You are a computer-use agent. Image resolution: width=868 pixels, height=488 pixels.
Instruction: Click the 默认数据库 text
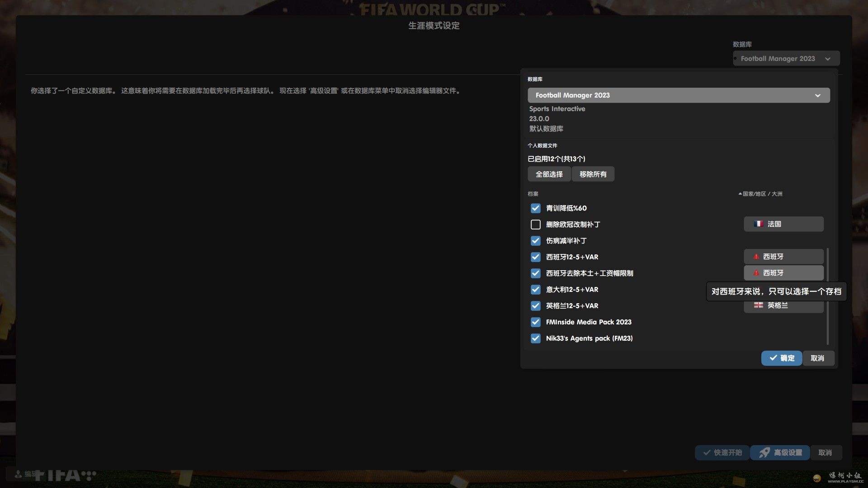[x=546, y=129]
